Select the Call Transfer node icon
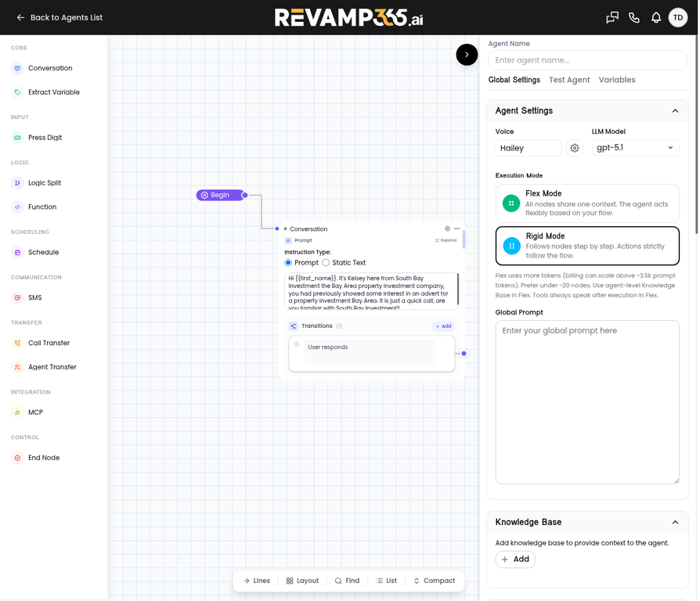700x601 pixels. pos(17,343)
